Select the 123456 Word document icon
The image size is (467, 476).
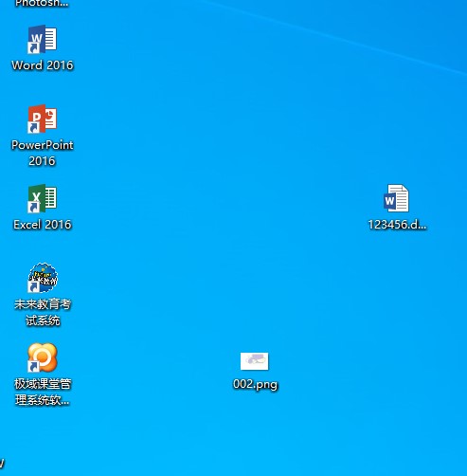[396, 198]
